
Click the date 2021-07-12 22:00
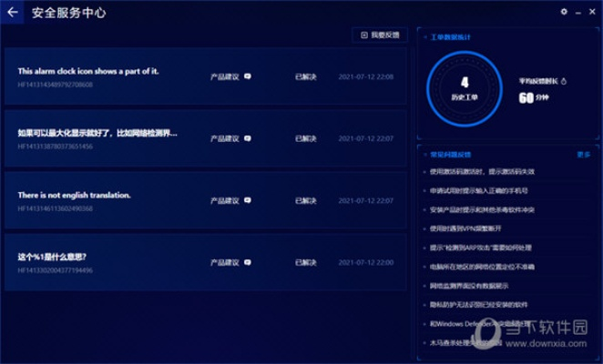point(366,262)
